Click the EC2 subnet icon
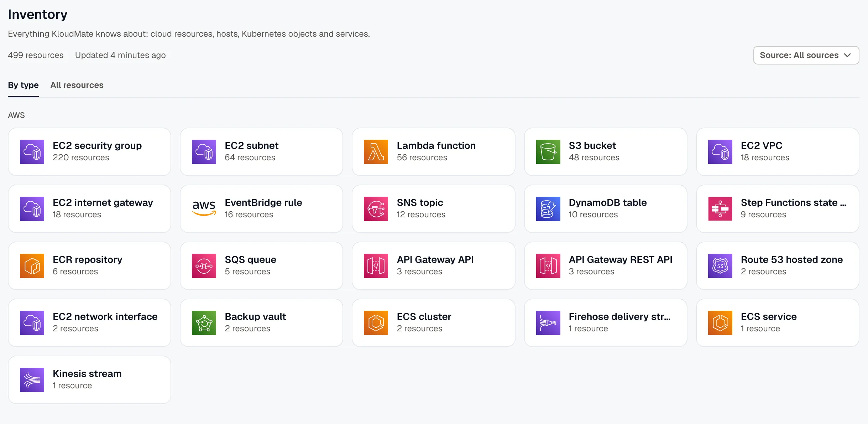This screenshot has width=868, height=424. 204,152
